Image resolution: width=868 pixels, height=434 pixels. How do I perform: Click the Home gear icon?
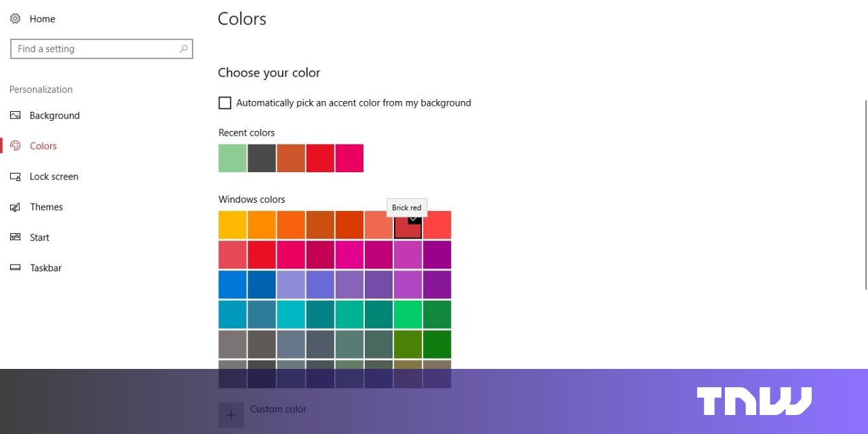tap(15, 18)
